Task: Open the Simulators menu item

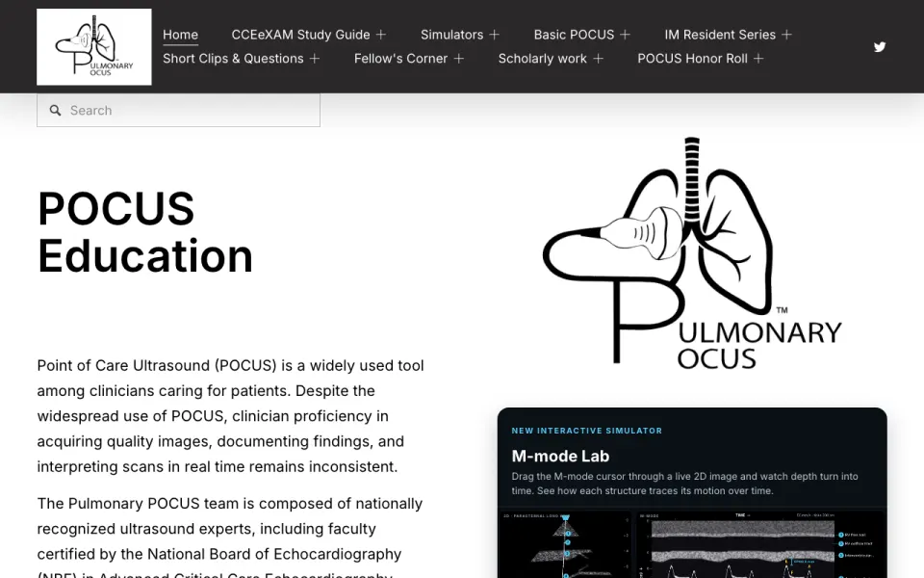Action: pos(451,35)
